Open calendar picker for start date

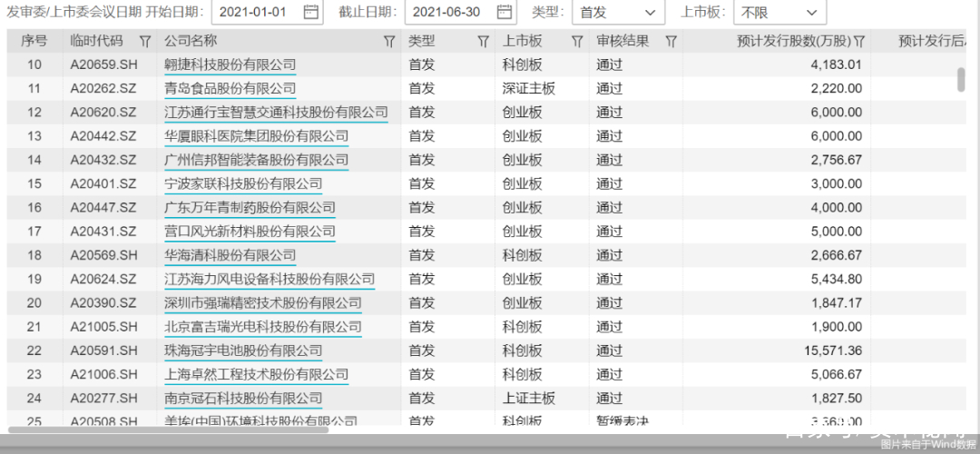310,12
